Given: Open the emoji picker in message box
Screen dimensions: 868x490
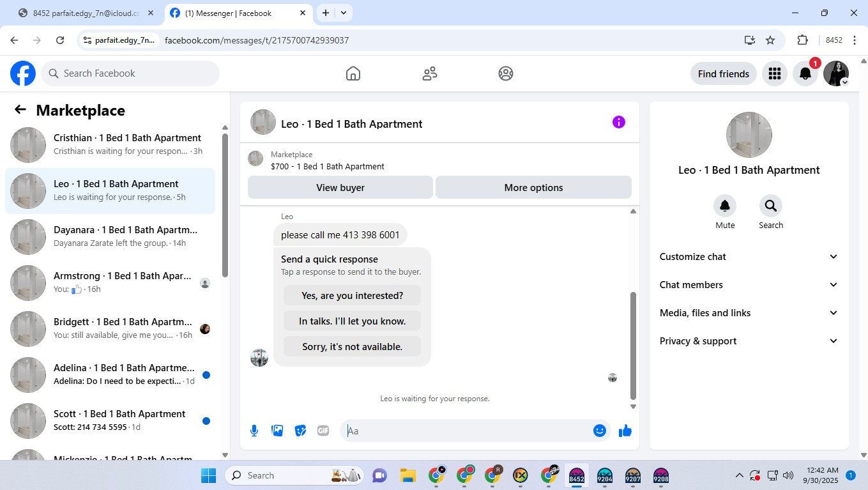Looking at the screenshot, I should 599,431.
